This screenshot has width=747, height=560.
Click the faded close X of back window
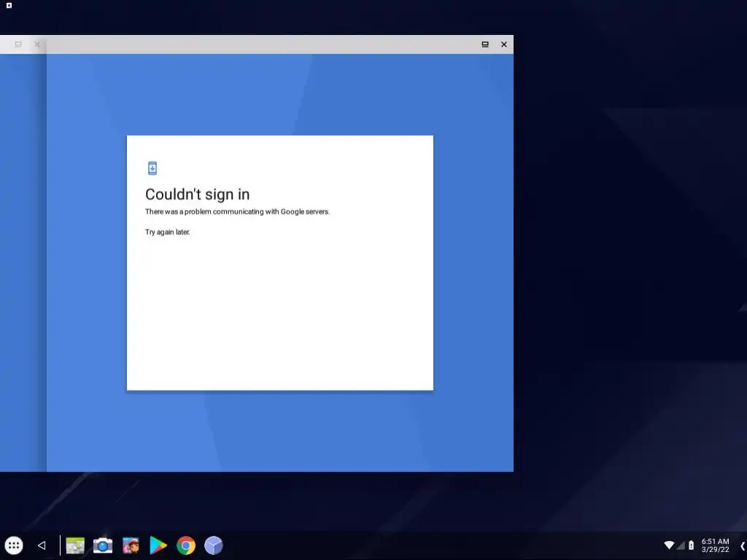pos(37,44)
